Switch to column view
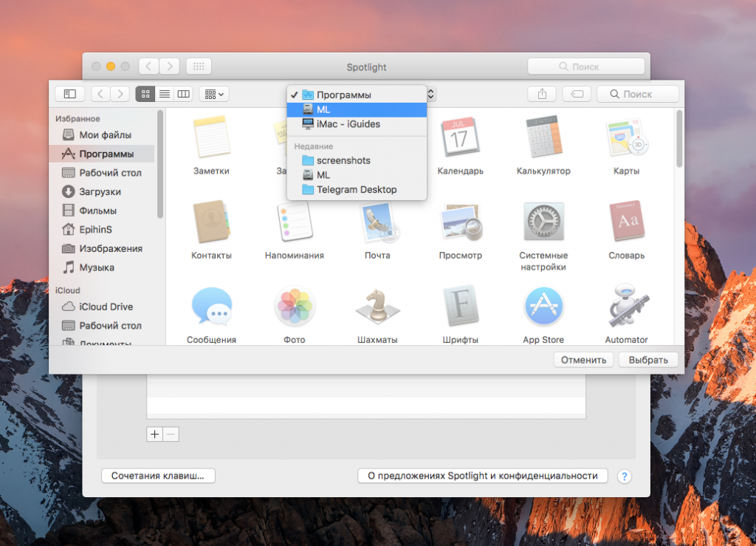Screen dimensions: 756x546 (x=184, y=94)
